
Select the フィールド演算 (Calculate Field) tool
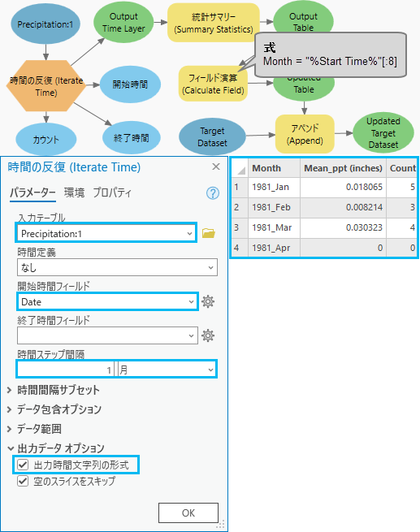click(213, 84)
